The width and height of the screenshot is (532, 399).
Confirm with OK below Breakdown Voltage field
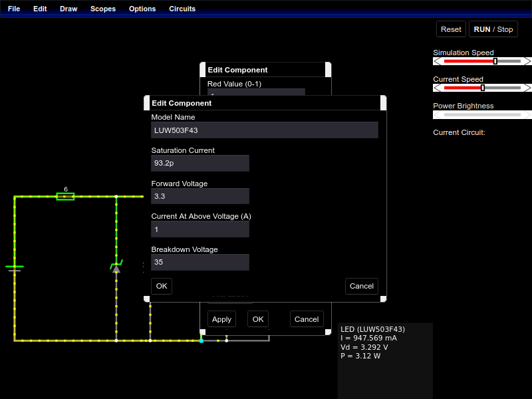(x=161, y=286)
